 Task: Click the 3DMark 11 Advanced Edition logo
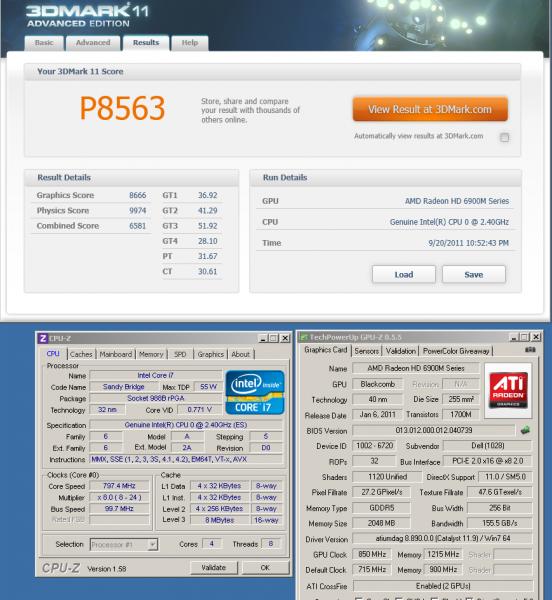coord(88,15)
